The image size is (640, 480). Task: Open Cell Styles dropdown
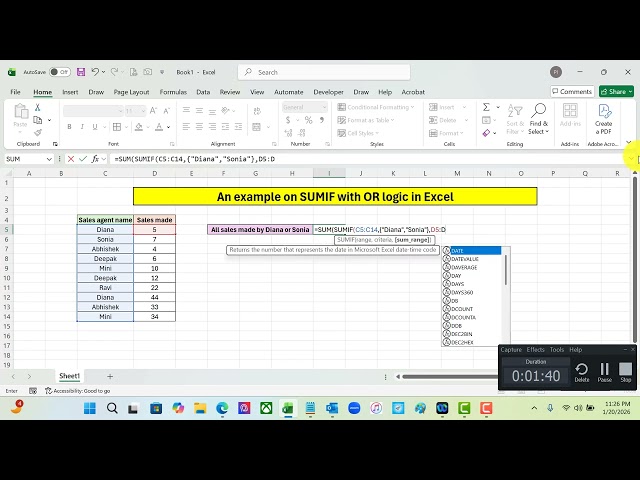pyautogui.click(x=358, y=133)
